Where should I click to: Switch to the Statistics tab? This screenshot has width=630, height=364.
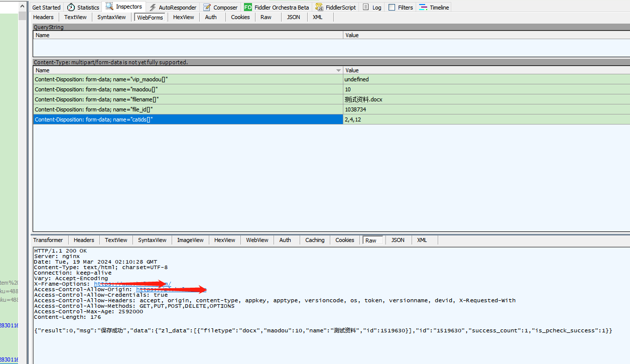pos(83,7)
